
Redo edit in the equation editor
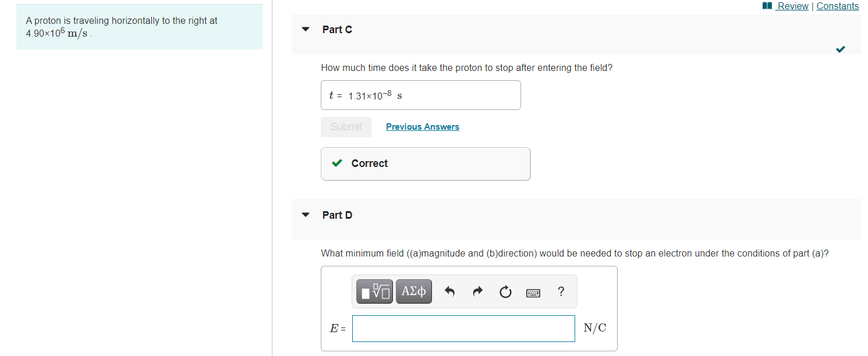[477, 291]
